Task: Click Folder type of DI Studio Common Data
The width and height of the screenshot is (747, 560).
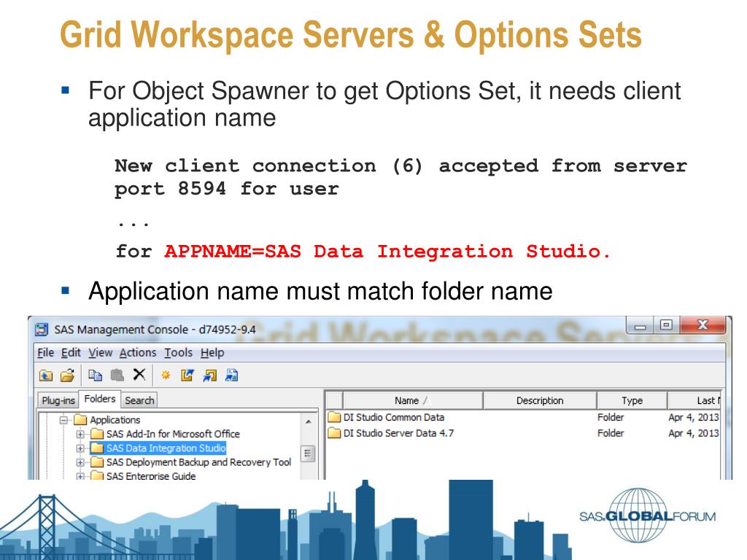Action: 611,417
